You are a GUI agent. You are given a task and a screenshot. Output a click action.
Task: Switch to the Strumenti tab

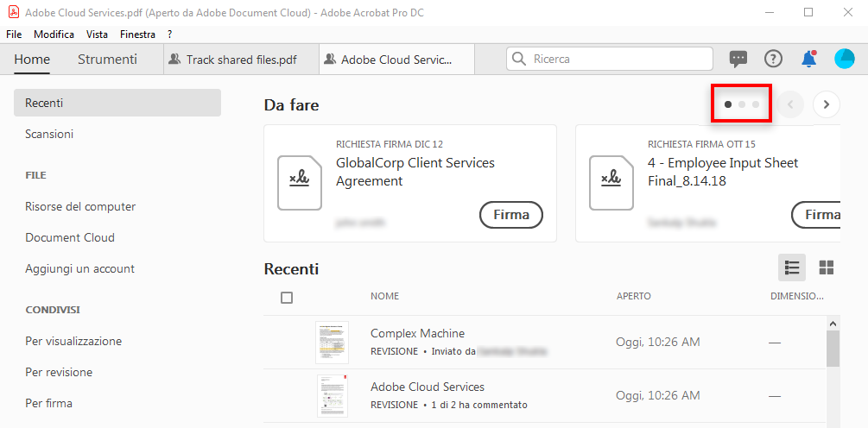(107, 60)
